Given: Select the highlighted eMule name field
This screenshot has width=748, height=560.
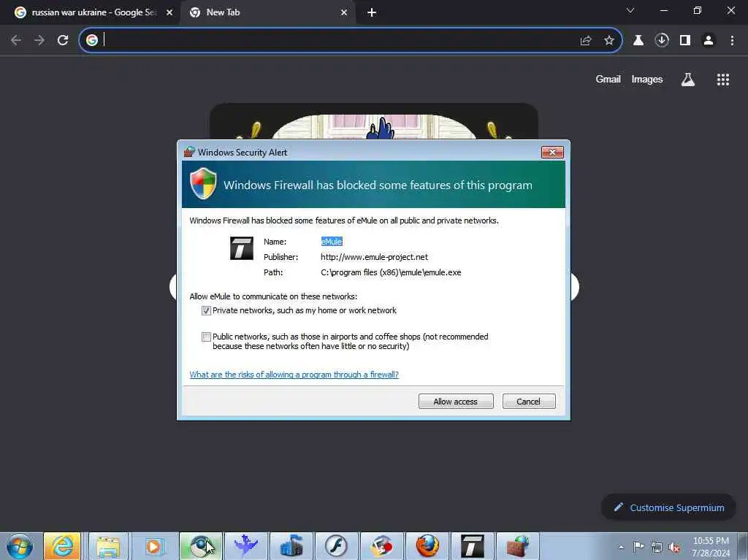Looking at the screenshot, I should (x=332, y=242).
